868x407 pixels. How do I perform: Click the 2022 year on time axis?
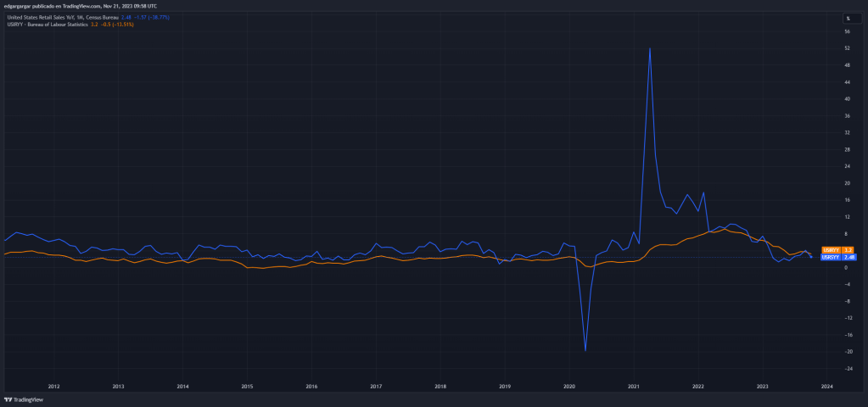[697, 386]
